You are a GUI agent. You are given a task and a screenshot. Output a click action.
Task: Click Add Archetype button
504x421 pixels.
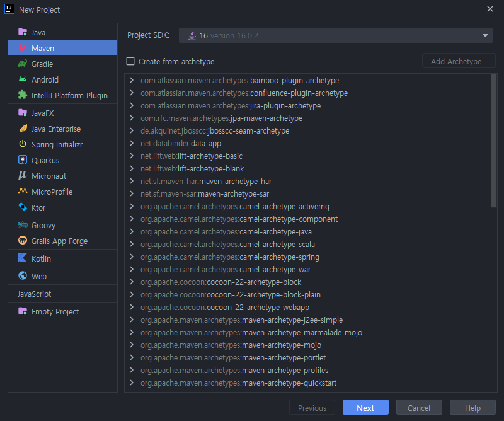(x=459, y=61)
